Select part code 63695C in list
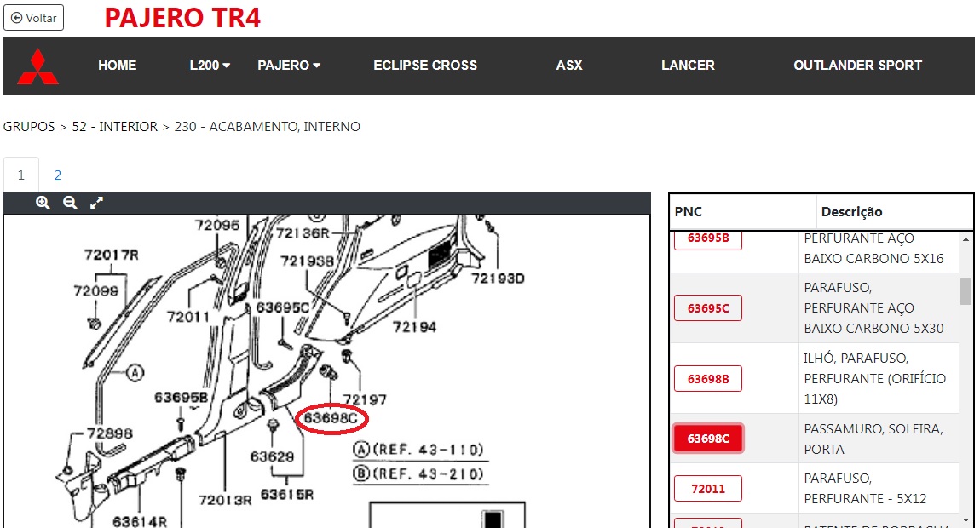Image resolution: width=980 pixels, height=528 pixels. [x=708, y=308]
